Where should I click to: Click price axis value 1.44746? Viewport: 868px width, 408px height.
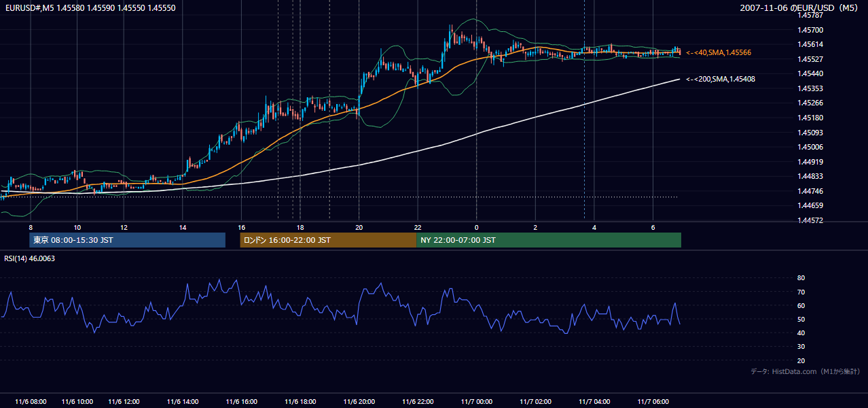[810, 190]
